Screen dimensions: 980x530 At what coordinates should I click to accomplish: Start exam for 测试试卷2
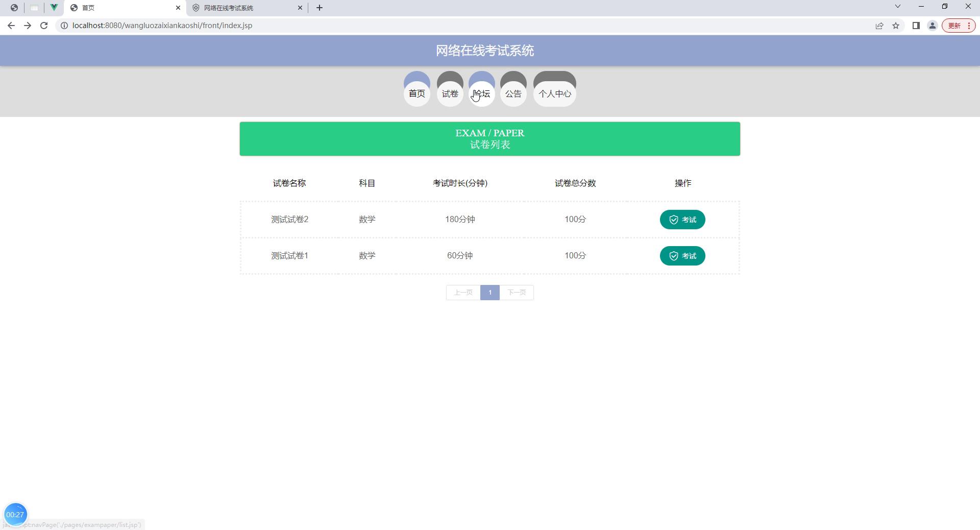[682, 220]
